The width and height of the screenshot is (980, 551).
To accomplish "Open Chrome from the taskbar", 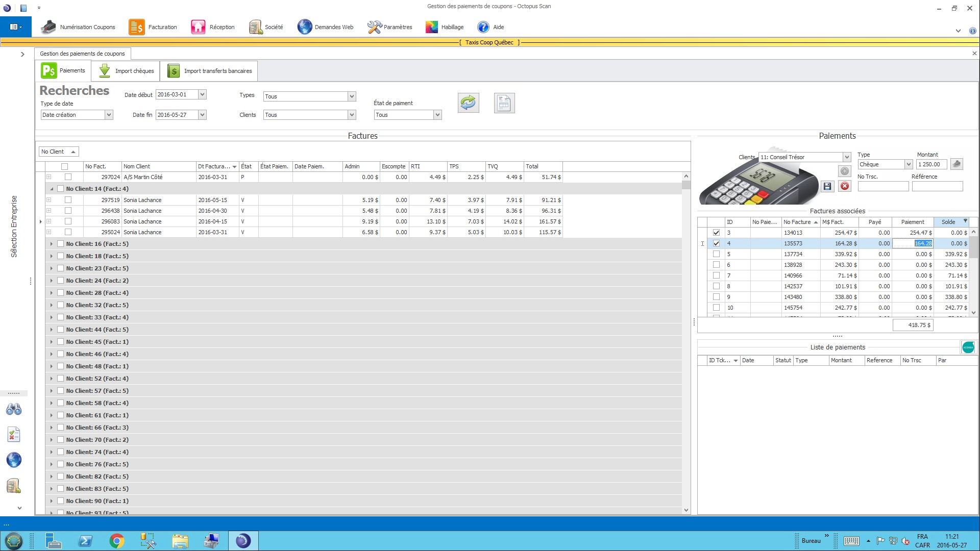I will (117, 541).
